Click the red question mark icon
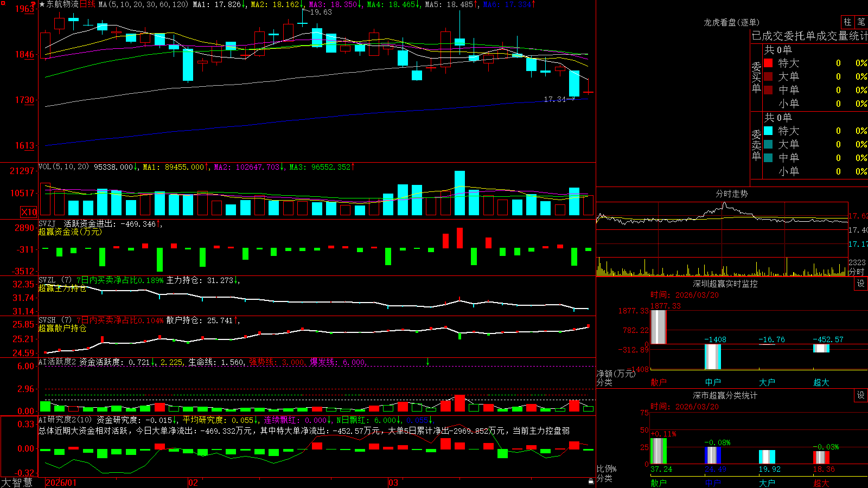868x488 pixels. (x=34, y=4)
